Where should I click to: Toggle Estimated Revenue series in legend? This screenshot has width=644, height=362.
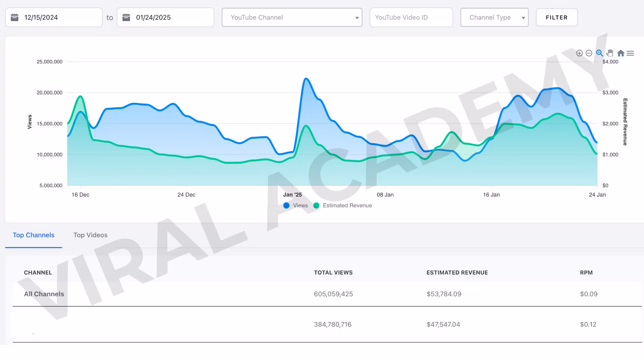tap(343, 205)
